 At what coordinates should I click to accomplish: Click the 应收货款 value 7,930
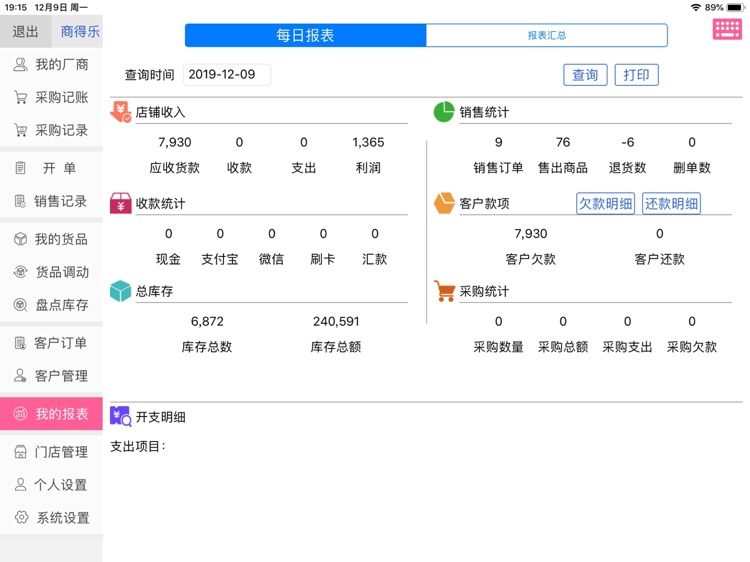(175, 142)
